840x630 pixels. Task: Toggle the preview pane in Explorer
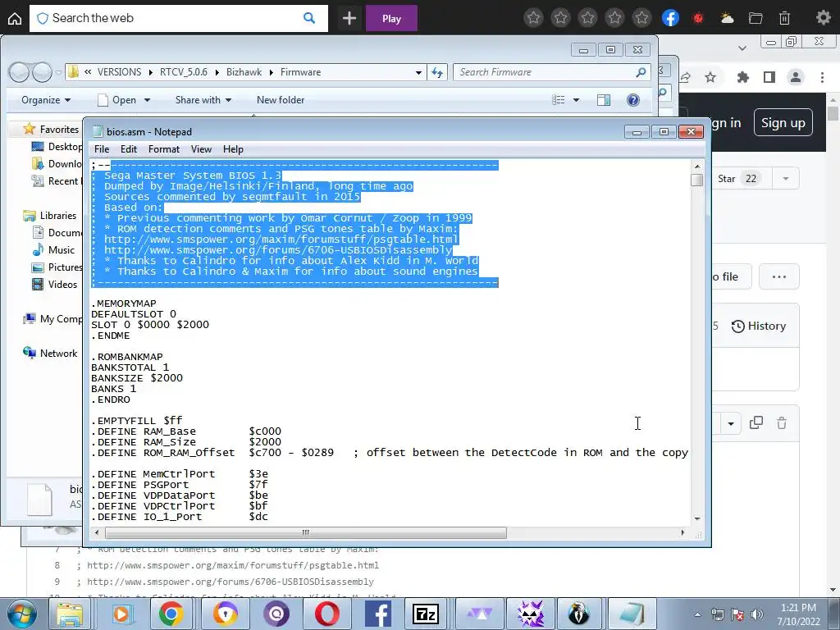(604, 100)
